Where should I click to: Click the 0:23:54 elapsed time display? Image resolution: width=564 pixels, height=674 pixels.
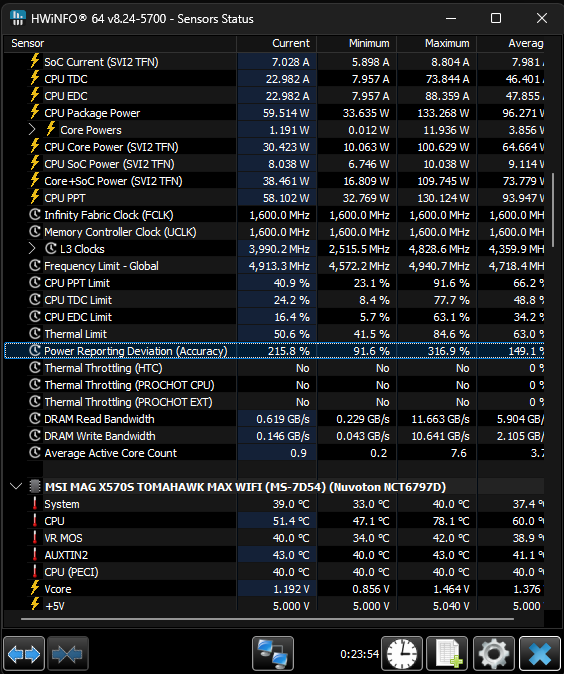359,654
